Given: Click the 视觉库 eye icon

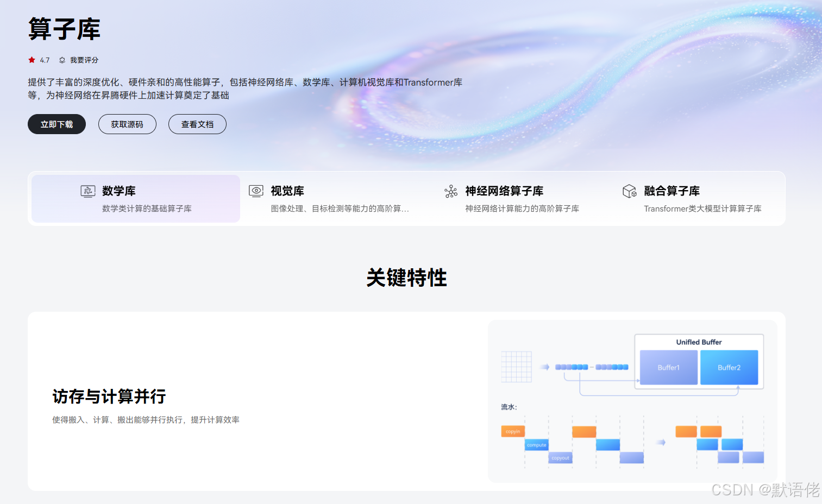Looking at the screenshot, I should click(x=256, y=191).
